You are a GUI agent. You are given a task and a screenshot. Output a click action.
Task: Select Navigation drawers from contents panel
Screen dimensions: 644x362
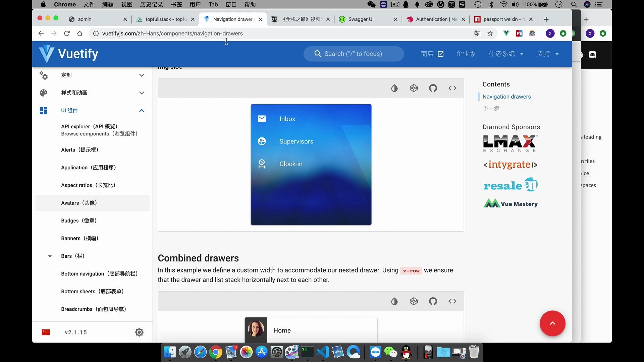[x=506, y=96]
